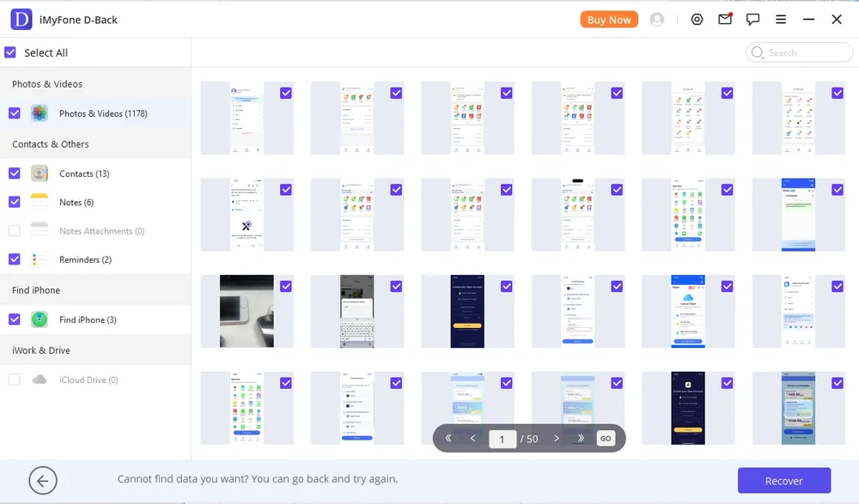Open the mail icon with red notification dot
The width and height of the screenshot is (859, 504).
[725, 19]
